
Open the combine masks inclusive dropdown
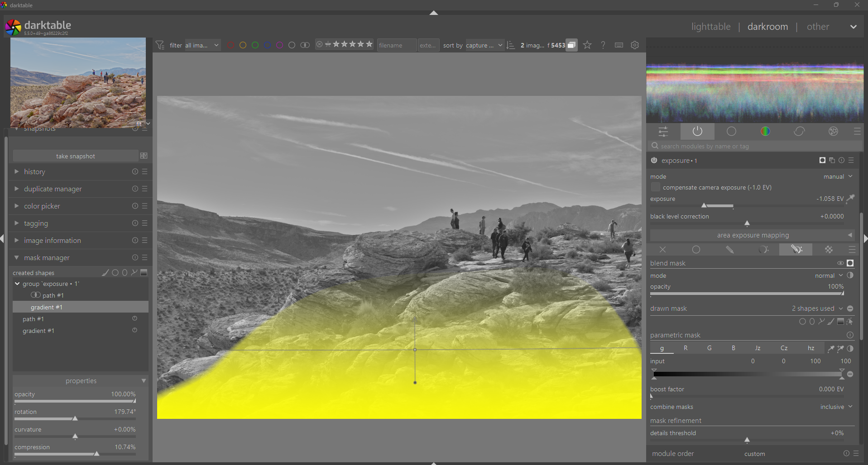coord(836,407)
